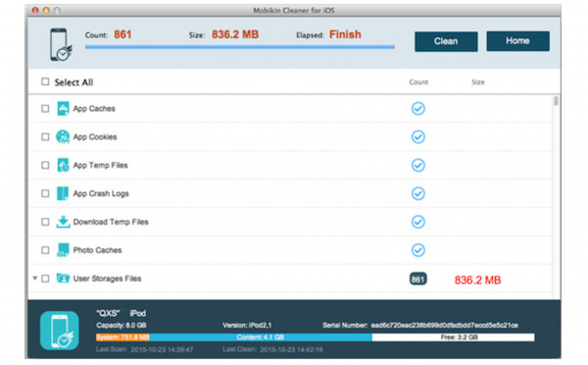This screenshot has width=588, height=365.
Task: Click the list vertical scrollbar
Action: [556, 101]
